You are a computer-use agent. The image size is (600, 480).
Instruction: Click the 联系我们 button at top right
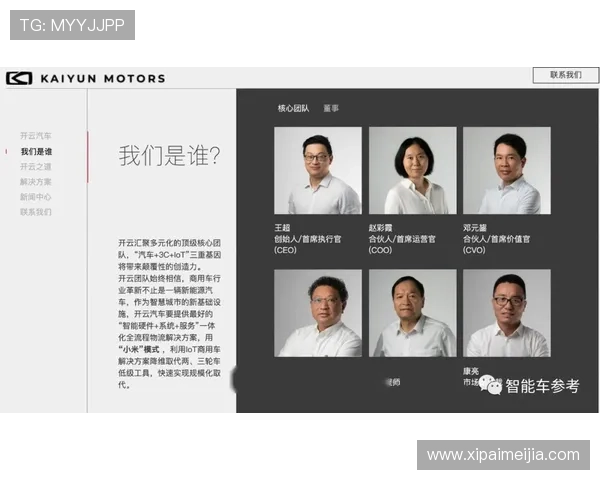566,75
